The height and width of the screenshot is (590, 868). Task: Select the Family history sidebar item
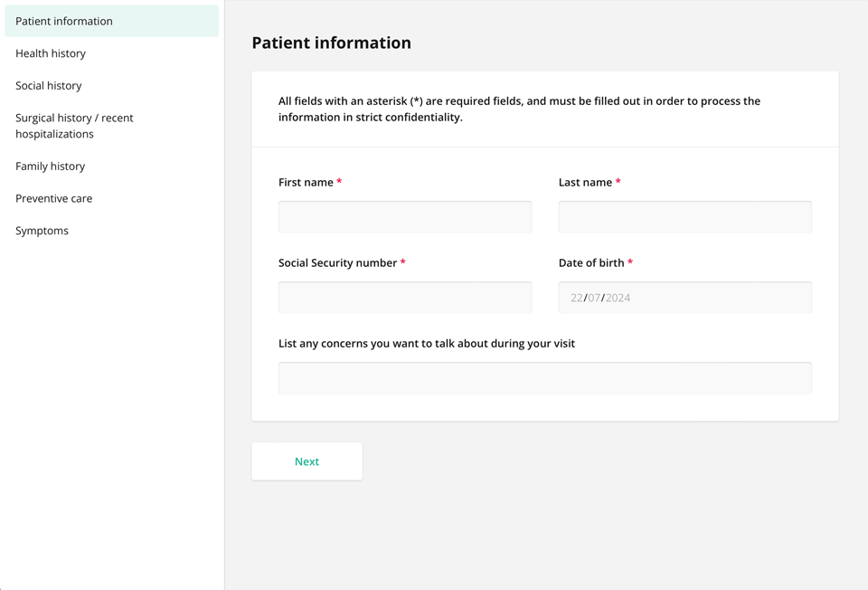[51, 167]
